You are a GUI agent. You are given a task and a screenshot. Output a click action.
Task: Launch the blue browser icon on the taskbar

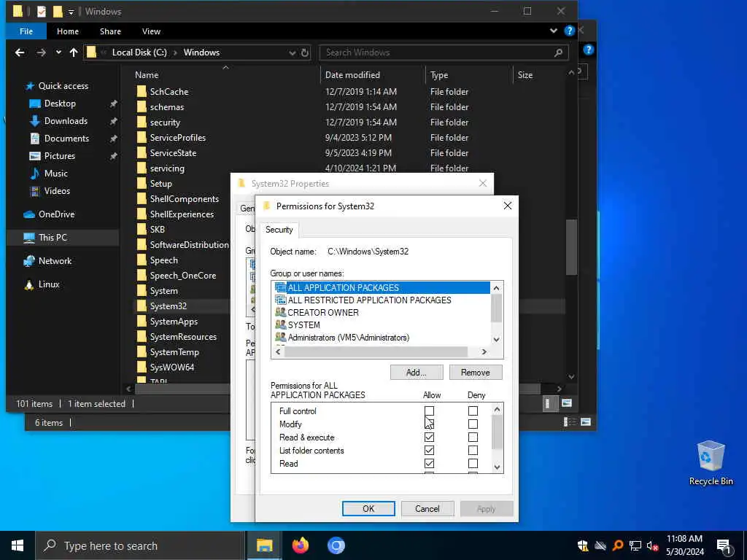[x=336, y=545]
